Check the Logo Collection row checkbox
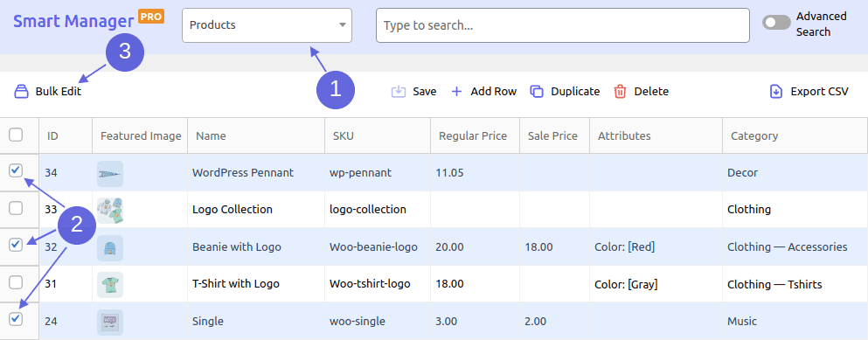This screenshot has width=868, height=340. tap(16, 208)
